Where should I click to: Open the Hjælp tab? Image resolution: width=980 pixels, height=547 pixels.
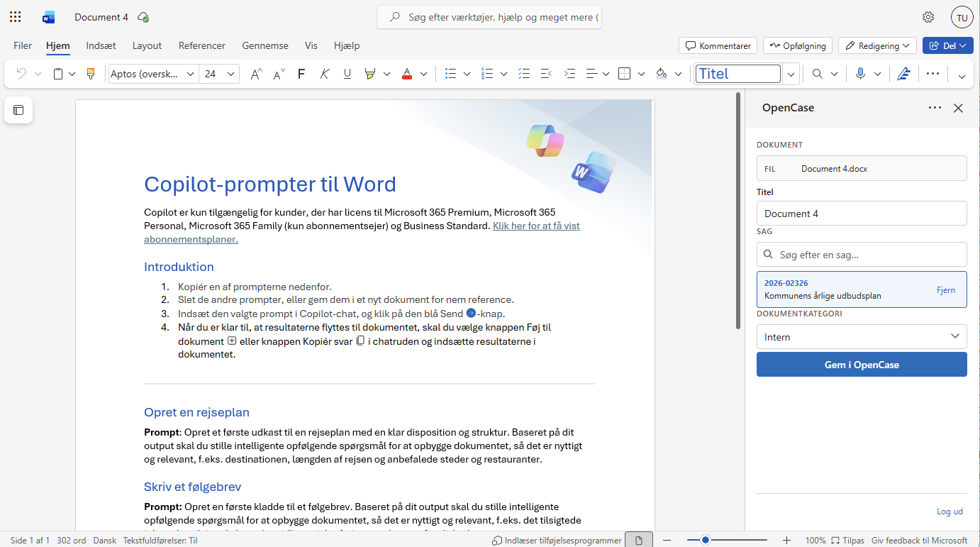[x=347, y=45]
